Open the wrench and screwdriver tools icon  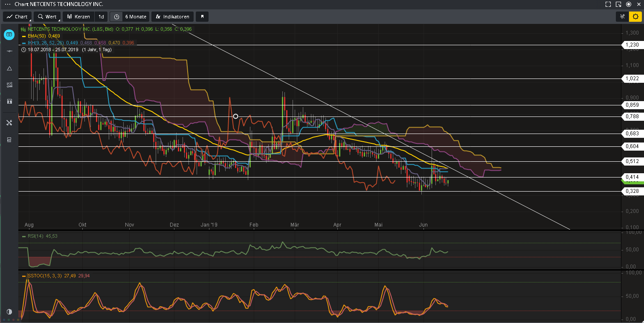tap(9, 123)
